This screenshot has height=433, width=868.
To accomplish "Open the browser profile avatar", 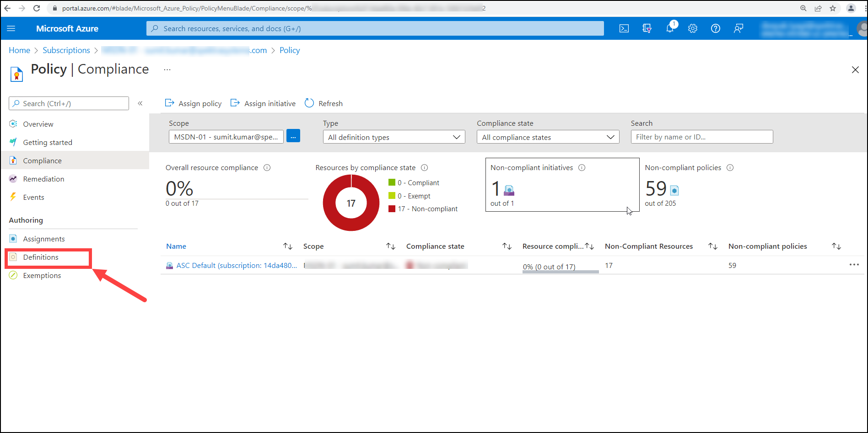I will [851, 8].
